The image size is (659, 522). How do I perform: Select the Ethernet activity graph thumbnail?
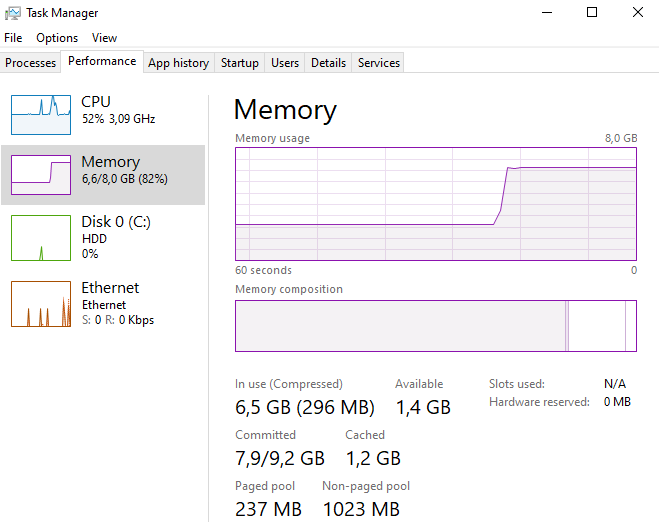(x=41, y=303)
